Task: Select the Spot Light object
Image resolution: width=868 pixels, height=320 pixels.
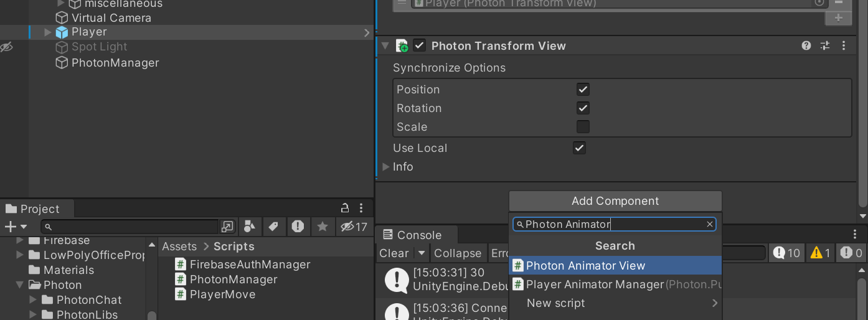Action: pyautogui.click(x=99, y=47)
